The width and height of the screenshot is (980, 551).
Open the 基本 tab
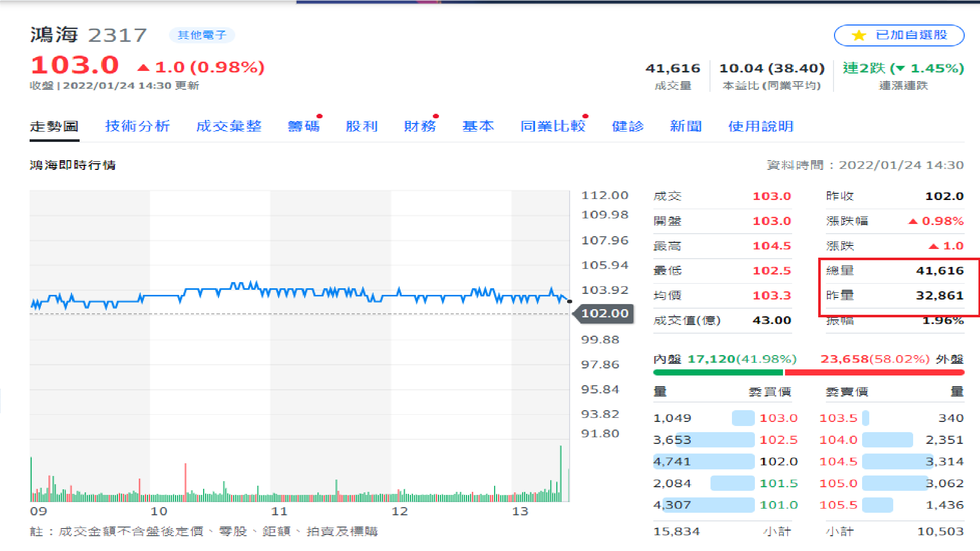pyautogui.click(x=478, y=126)
